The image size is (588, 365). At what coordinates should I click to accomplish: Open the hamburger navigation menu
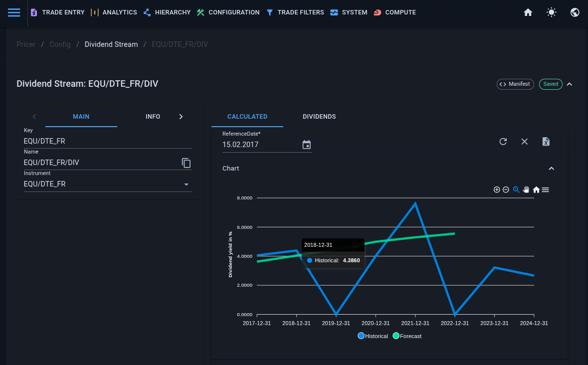pos(14,12)
